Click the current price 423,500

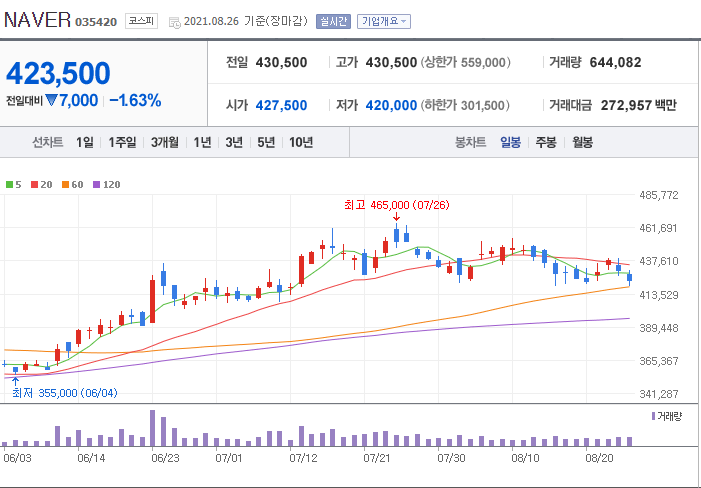58,73
